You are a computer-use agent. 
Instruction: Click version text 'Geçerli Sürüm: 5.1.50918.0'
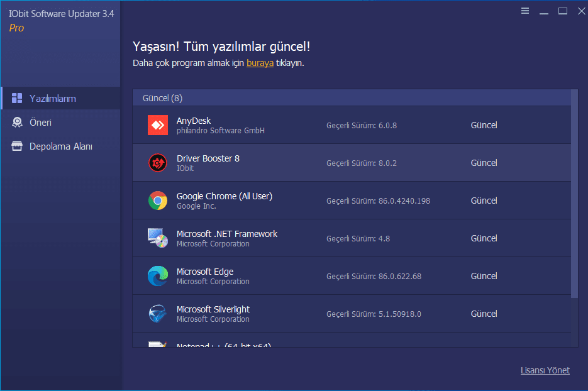pyautogui.click(x=374, y=314)
